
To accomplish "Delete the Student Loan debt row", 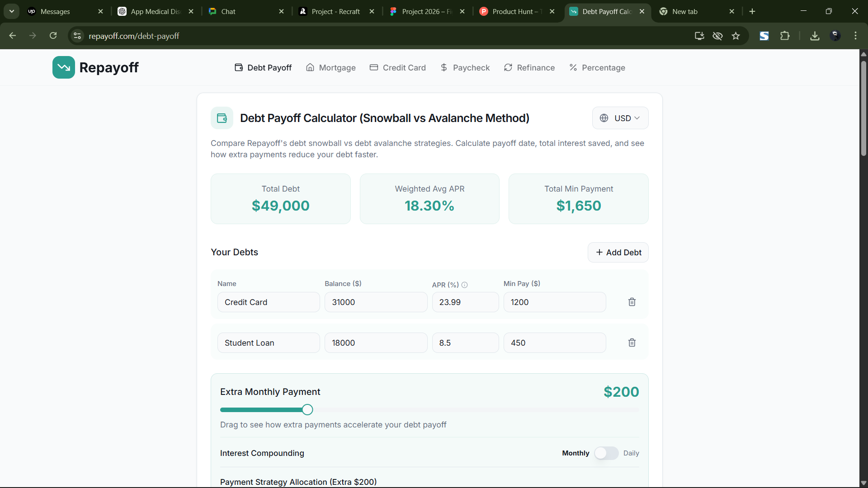I will point(632,343).
